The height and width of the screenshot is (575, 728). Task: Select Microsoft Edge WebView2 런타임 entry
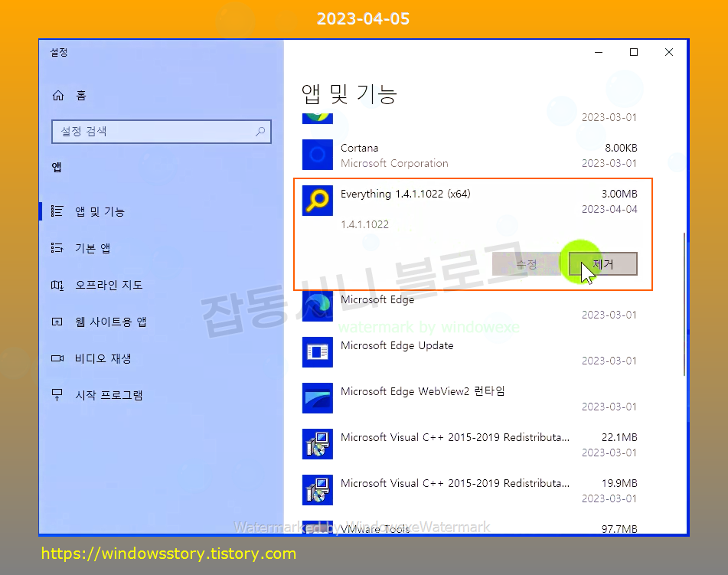coord(469,398)
